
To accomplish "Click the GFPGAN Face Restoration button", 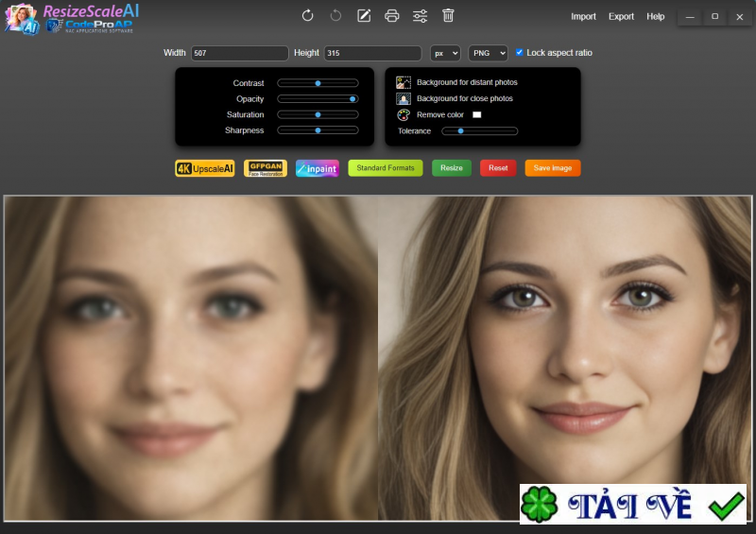I will (266, 168).
